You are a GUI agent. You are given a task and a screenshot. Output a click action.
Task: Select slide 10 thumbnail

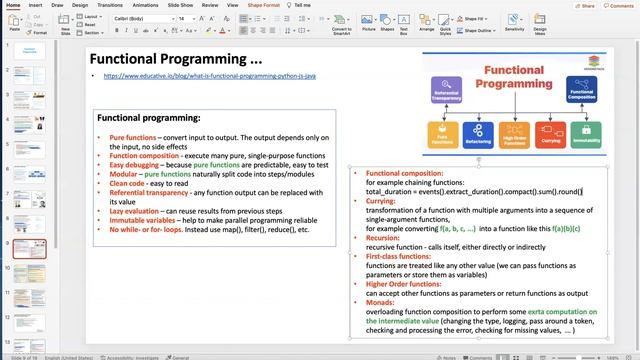click(x=29, y=273)
